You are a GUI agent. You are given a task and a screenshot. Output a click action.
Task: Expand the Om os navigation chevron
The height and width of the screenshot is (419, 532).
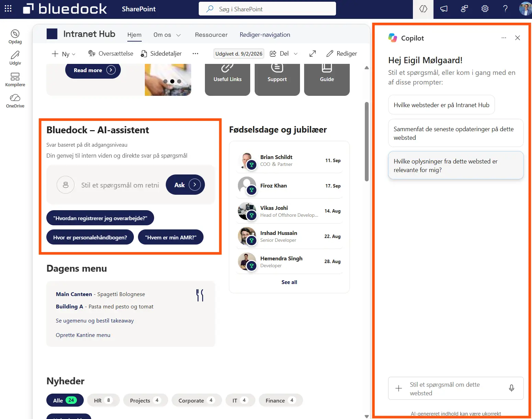(178, 35)
